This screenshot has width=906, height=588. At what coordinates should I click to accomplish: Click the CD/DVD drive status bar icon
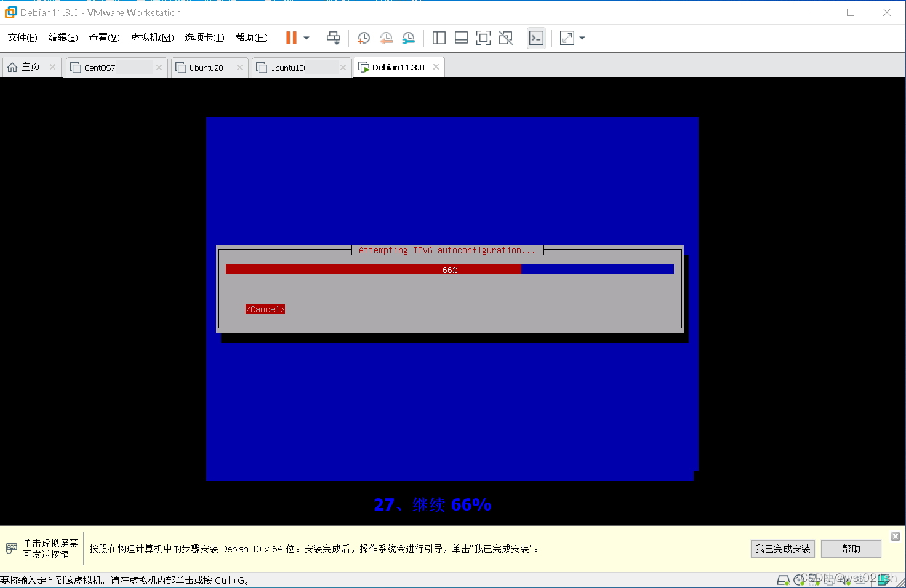(x=800, y=579)
